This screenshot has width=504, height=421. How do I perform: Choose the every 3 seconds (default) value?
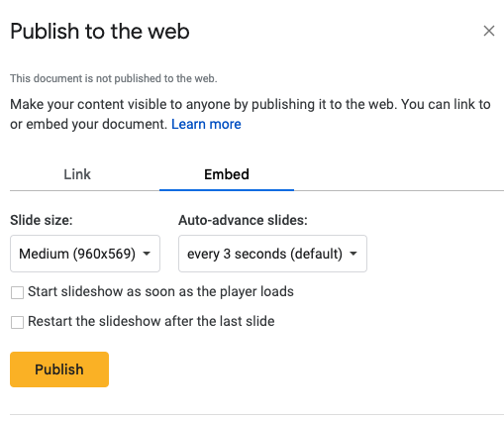(x=264, y=254)
